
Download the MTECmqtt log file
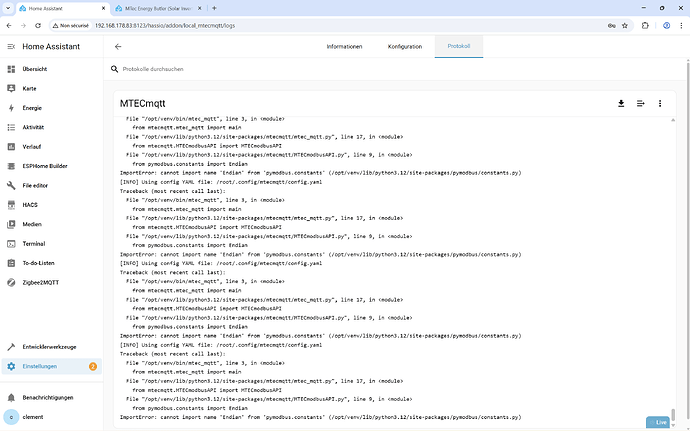pyautogui.click(x=621, y=103)
